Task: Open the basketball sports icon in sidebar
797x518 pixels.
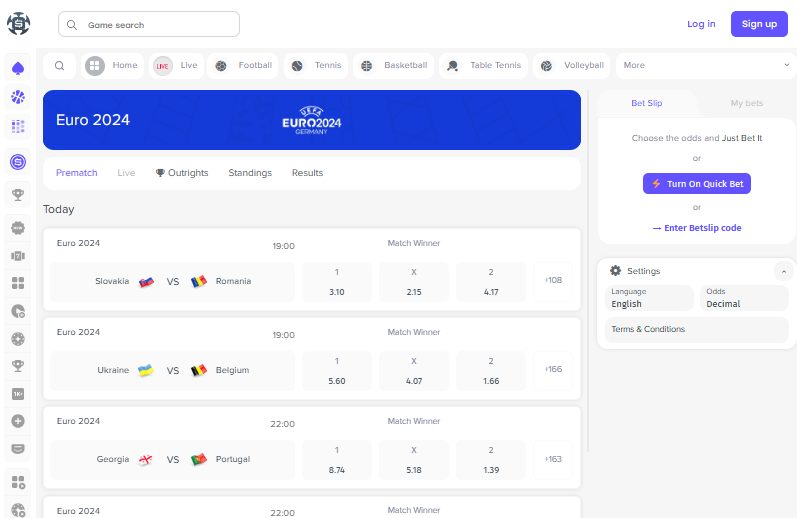Action: point(18,97)
